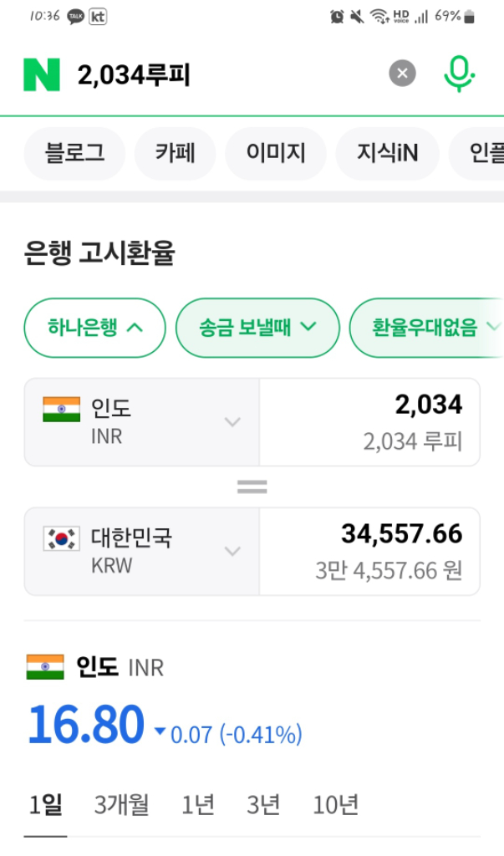Tap the 카페 category button
The image size is (504, 856).
(x=175, y=153)
